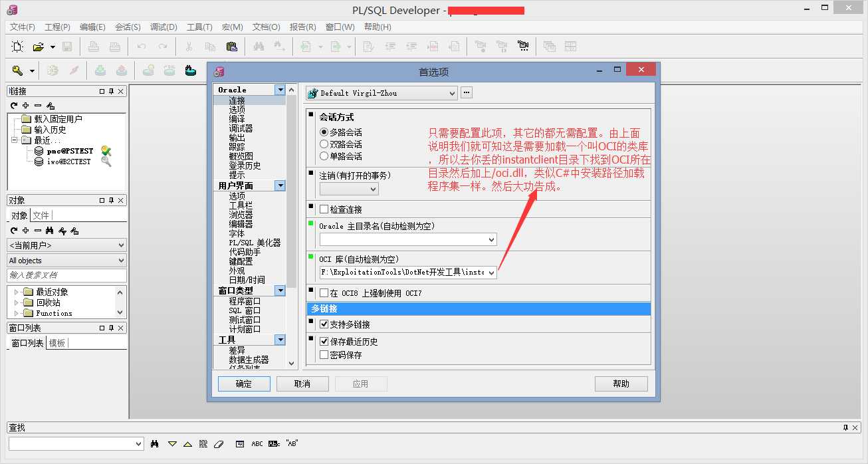Enable the 密码保存 checkbox

tap(324, 355)
